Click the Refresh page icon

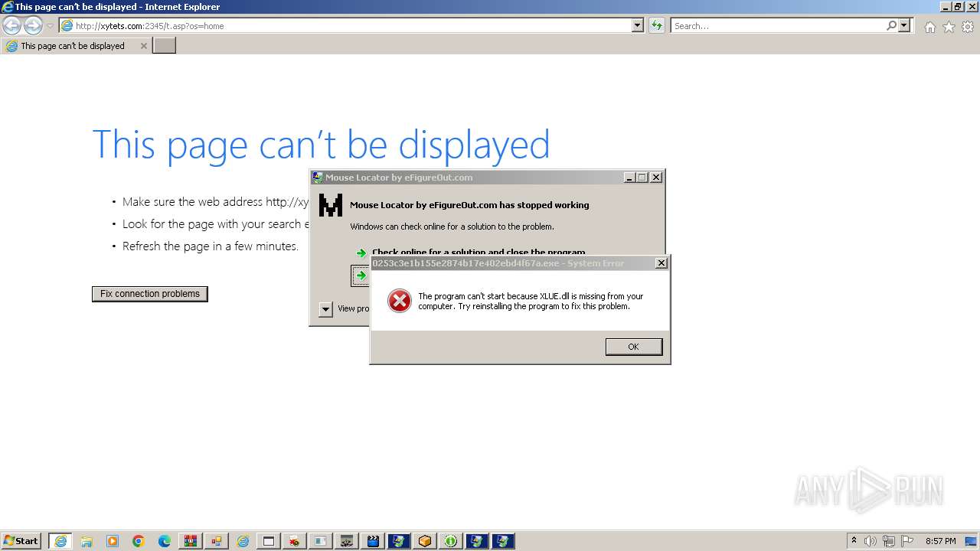(656, 25)
